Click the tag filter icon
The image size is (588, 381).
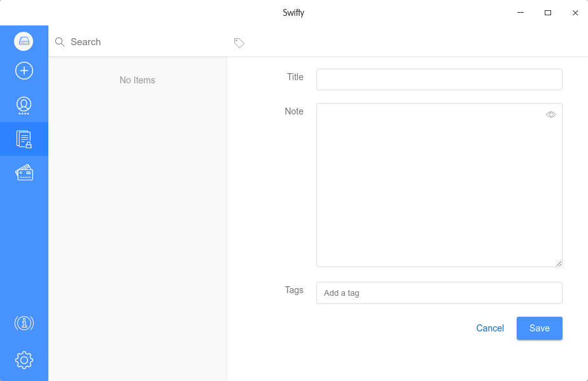click(x=239, y=43)
